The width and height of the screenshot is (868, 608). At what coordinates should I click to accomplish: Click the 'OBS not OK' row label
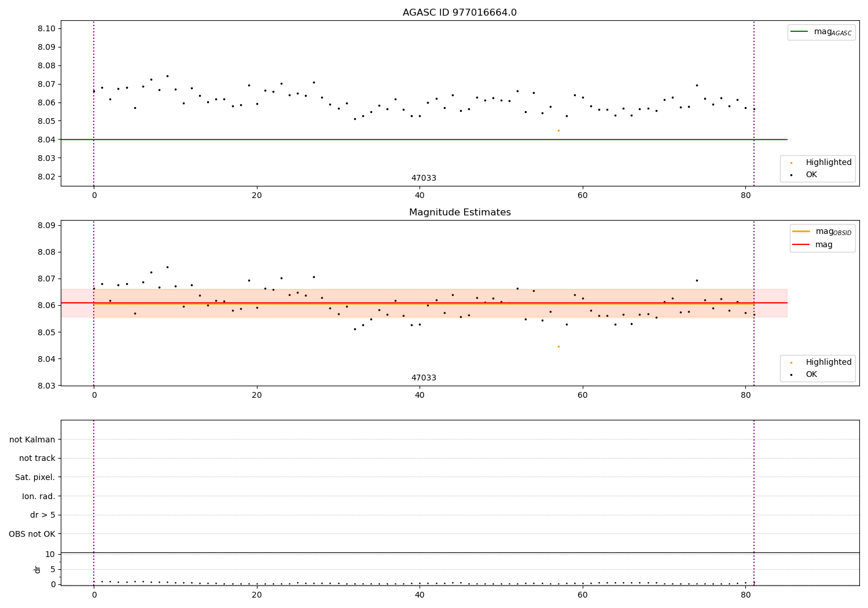pyautogui.click(x=32, y=534)
